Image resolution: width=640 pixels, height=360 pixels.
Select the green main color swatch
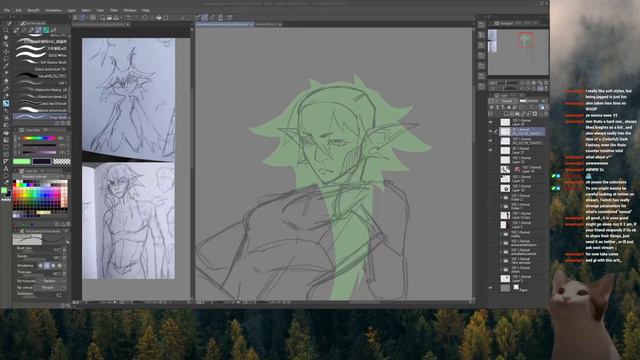point(22,161)
